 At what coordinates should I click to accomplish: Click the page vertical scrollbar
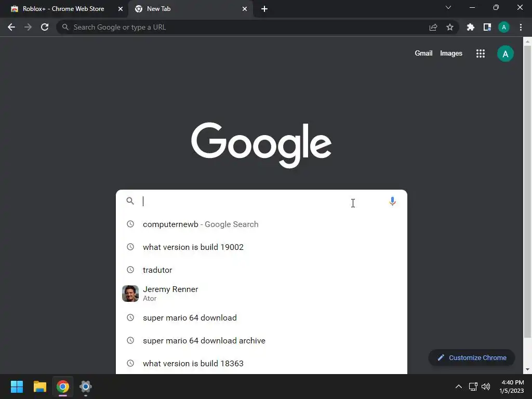click(x=527, y=192)
